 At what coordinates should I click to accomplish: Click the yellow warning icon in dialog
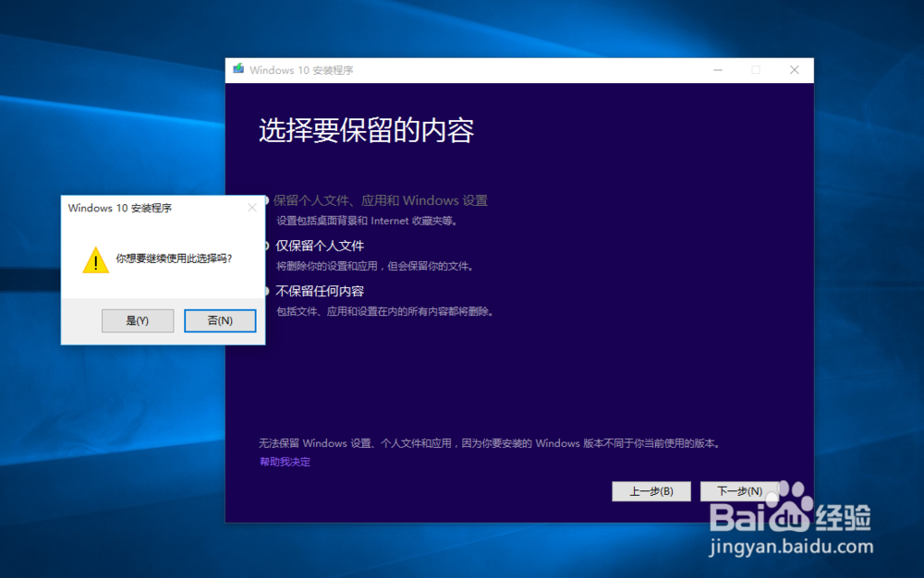point(95,260)
